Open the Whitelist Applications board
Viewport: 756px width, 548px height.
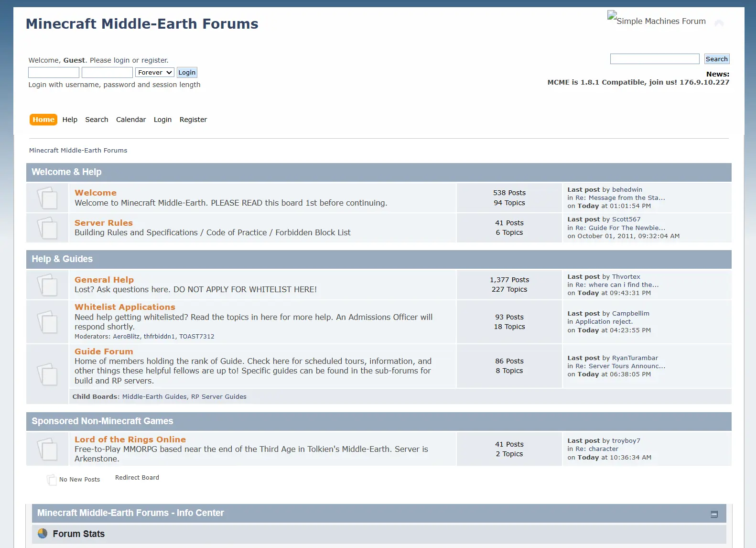click(x=125, y=307)
